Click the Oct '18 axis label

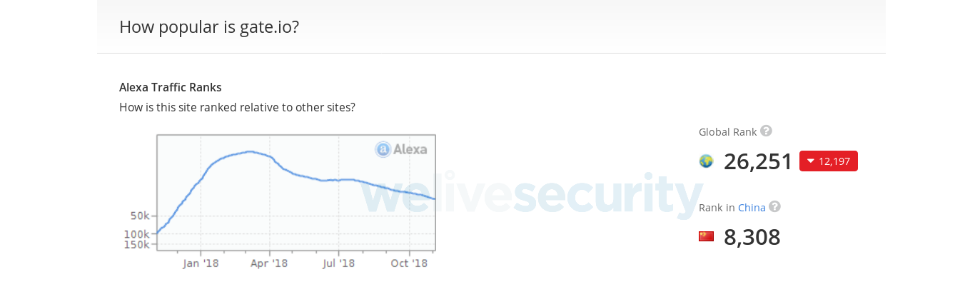tap(410, 263)
